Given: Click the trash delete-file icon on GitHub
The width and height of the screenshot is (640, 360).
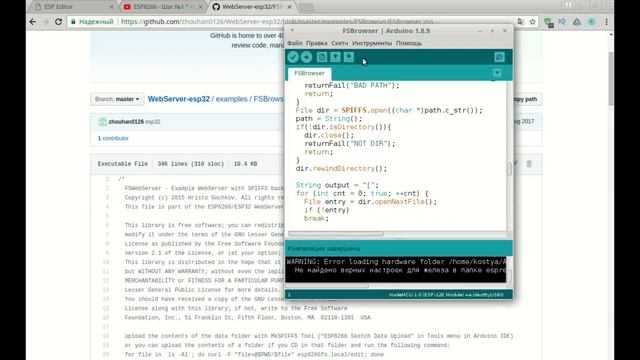Looking at the screenshot, I should pyautogui.click(x=529, y=164).
